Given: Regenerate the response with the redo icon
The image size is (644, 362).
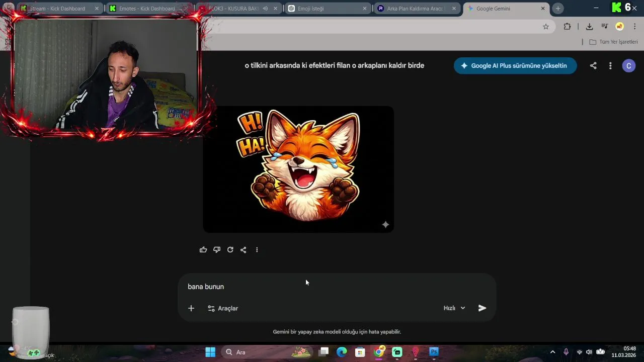Looking at the screenshot, I should click(x=230, y=250).
